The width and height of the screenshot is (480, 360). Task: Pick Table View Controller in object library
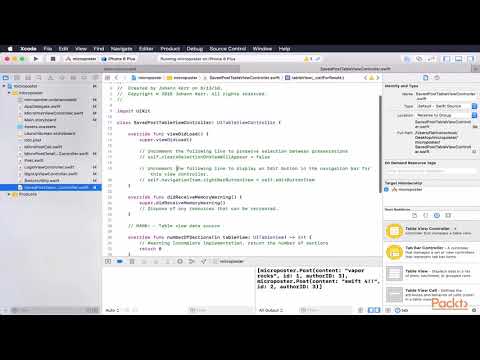pyautogui.click(x=431, y=231)
